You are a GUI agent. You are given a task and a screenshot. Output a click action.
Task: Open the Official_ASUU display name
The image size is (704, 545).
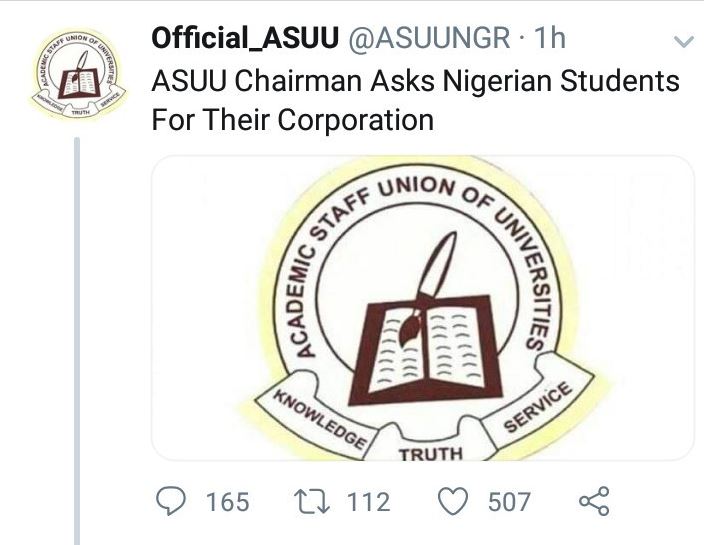[243, 39]
